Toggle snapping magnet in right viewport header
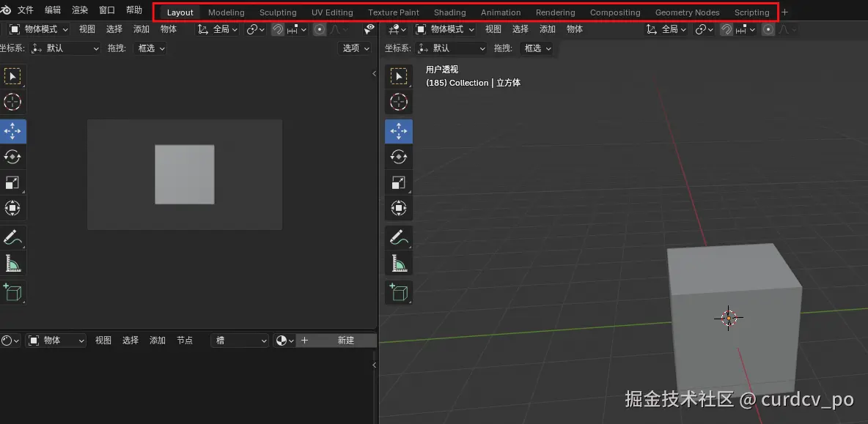868x424 pixels. 727,29
